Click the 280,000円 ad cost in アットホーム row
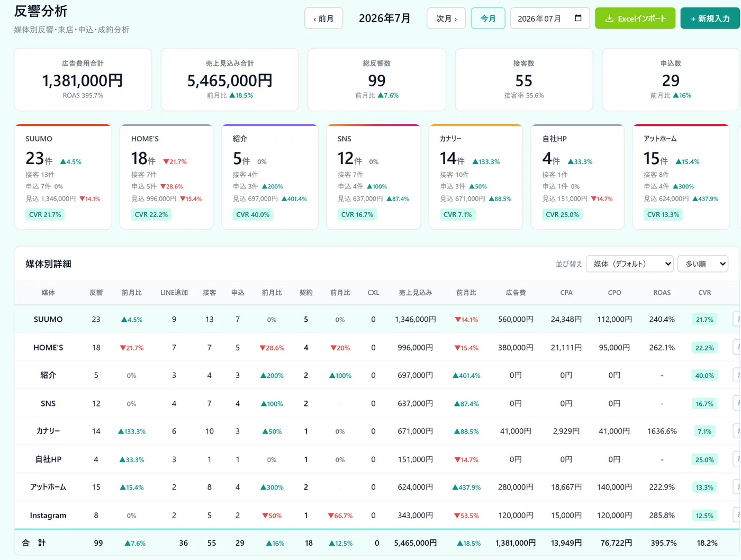The image size is (741, 560). tap(516, 487)
